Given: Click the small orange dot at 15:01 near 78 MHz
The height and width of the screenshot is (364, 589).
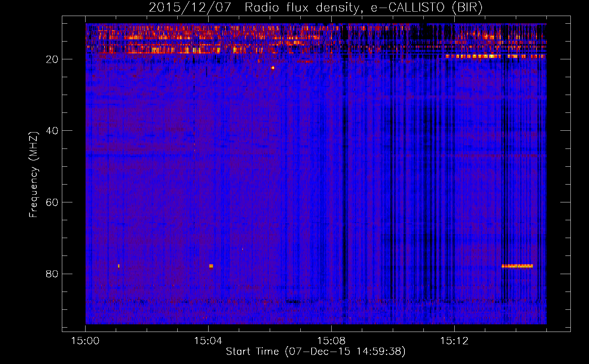Looking at the screenshot, I should [119, 266].
